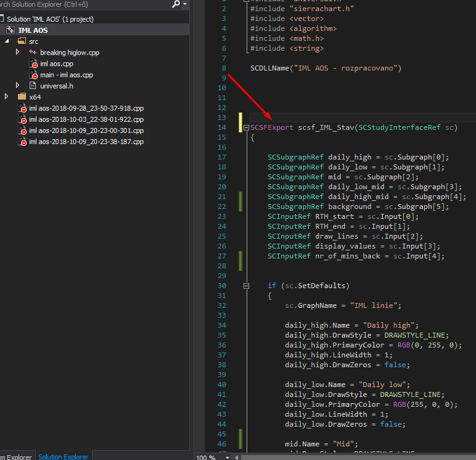Image resolution: width=476 pixels, height=460 pixels.
Task: Collapse the scsf_IML_Stav function code block
Action: tap(246, 127)
